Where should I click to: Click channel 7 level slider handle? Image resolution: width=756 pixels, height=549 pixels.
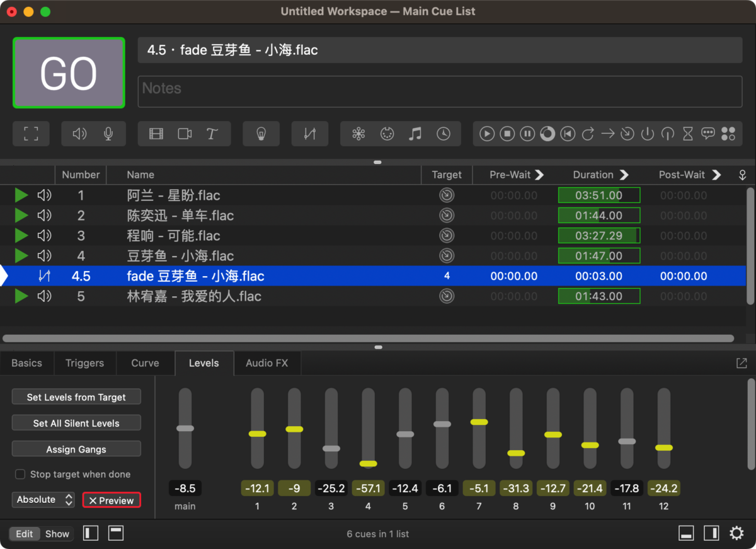[x=479, y=422]
